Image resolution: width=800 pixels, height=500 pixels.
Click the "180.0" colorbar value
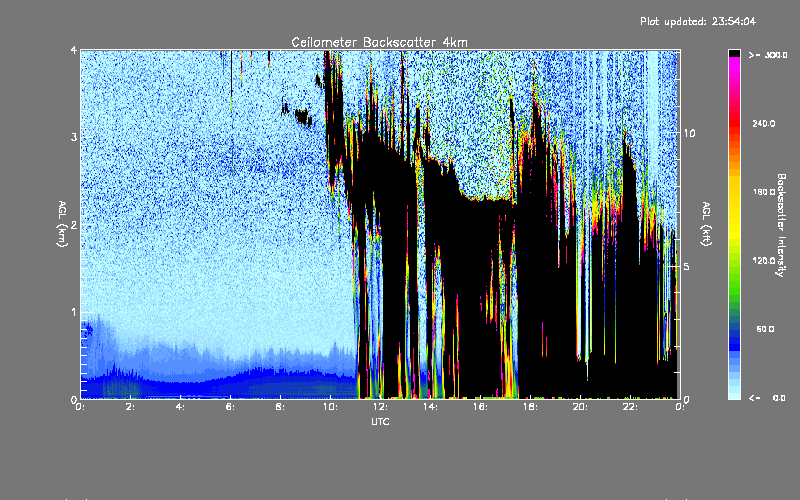pos(764,192)
